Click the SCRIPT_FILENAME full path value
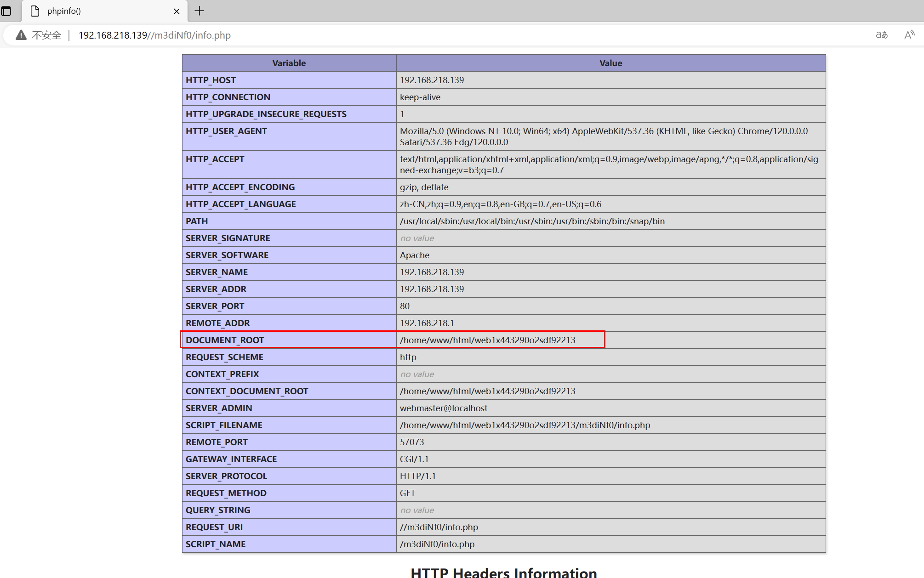The image size is (924, 578). pos(525,425)
